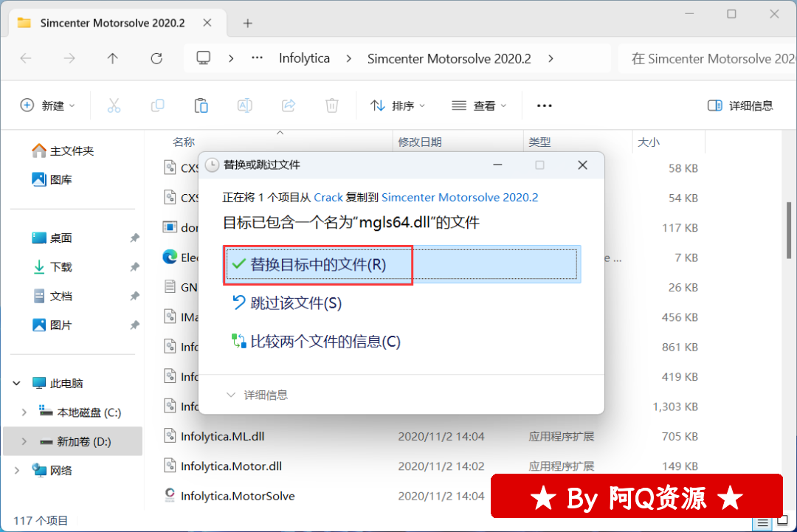Unpin Pictures (图片) pin icon
This screenshot has width=797, height=532.
click(135, 325)
